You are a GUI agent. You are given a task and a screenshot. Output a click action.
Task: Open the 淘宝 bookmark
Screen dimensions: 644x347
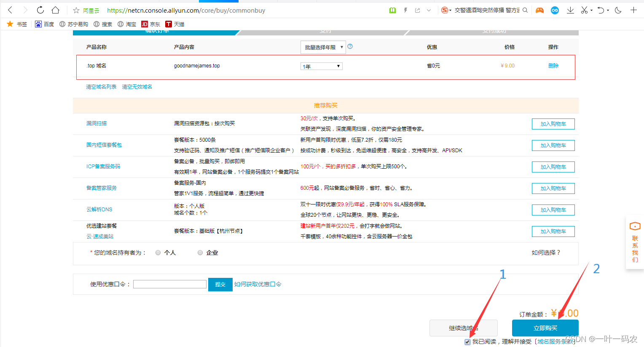(x=127, y=24)
